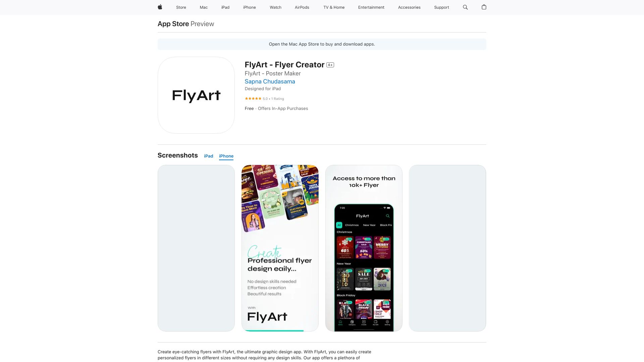Click the App Store heading link
Screen dimensions: 644x362
coord(173,24)
